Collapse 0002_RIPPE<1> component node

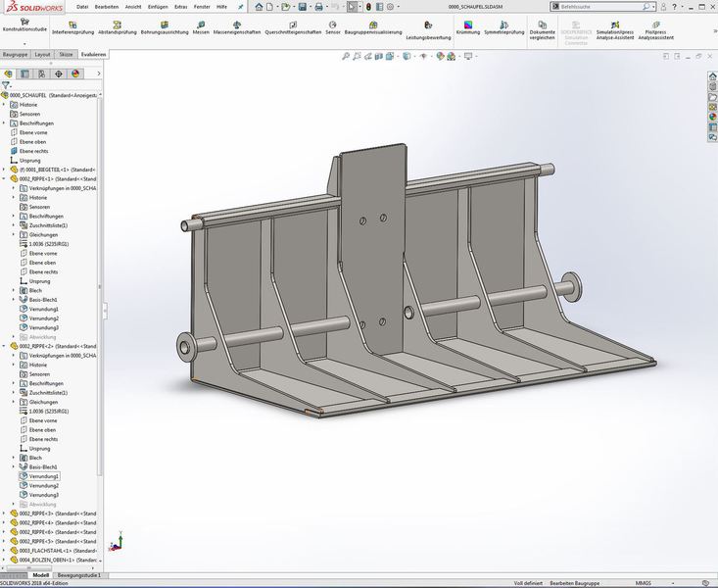pos(4,178)
